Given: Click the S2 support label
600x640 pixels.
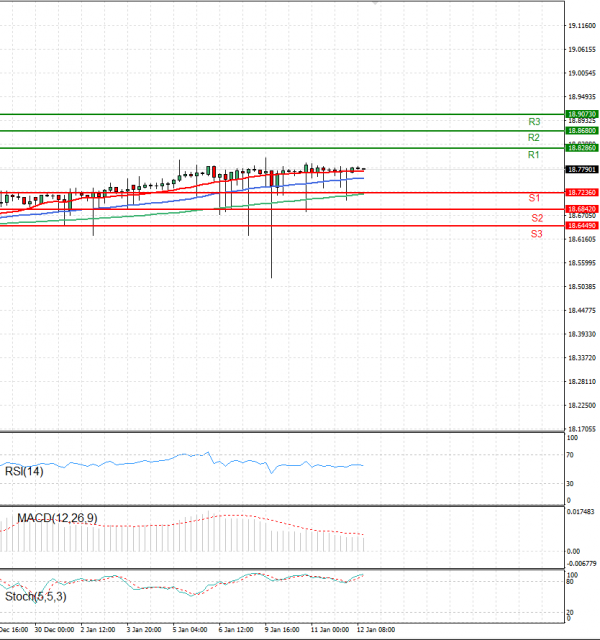Looking at the screenshot, I should click(537, 218).
